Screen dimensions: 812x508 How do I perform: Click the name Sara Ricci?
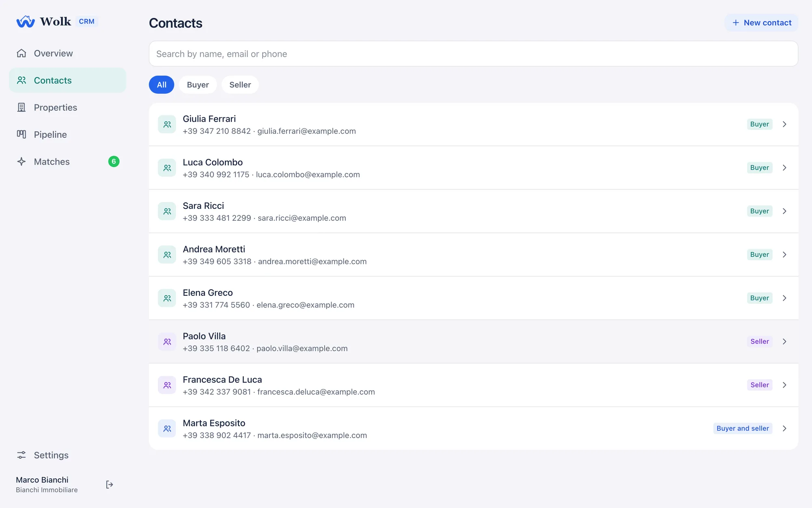pyautogui.click(x=203, y=206)
